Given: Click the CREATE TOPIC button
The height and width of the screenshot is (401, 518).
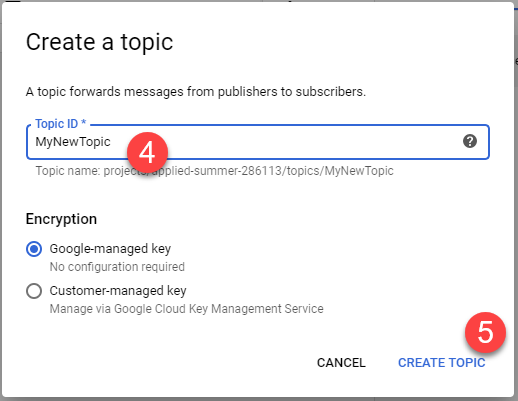Looking at the screenshot, I should 442,363.
